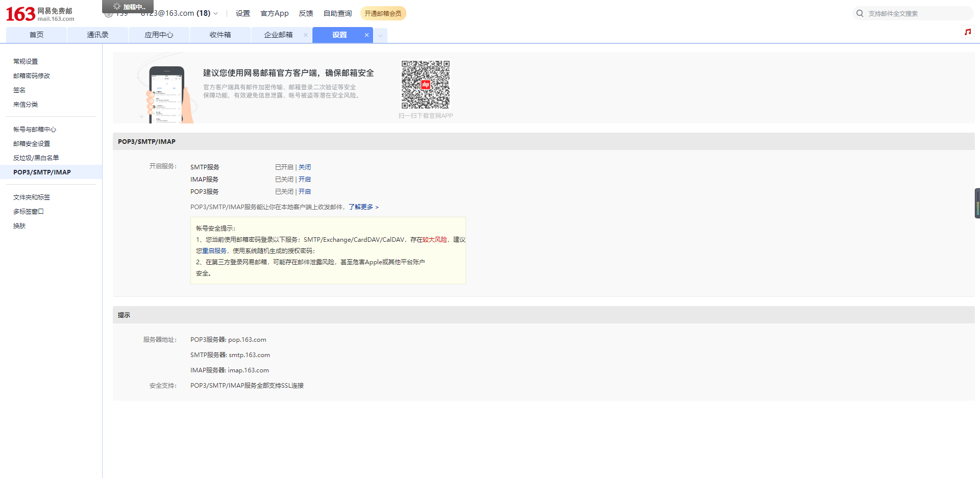Turn off SMTP service via 关闭

pos(305,167)
